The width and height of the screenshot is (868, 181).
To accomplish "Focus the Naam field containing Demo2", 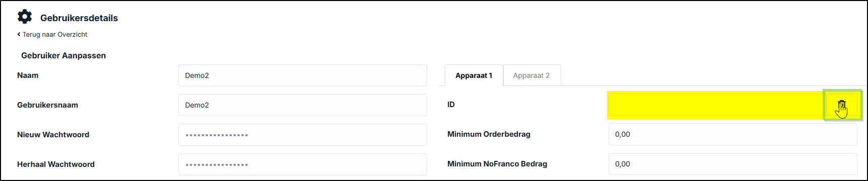I will click(302, 75).
